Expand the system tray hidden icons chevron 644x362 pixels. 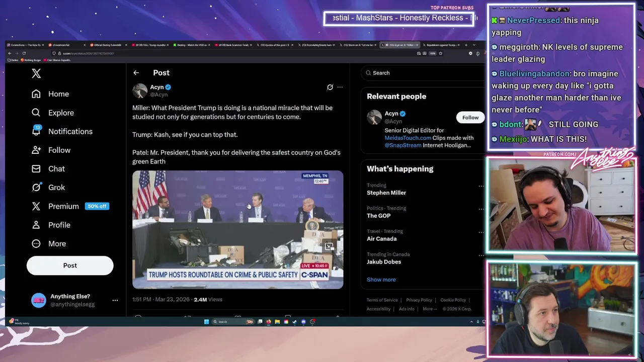471,322
